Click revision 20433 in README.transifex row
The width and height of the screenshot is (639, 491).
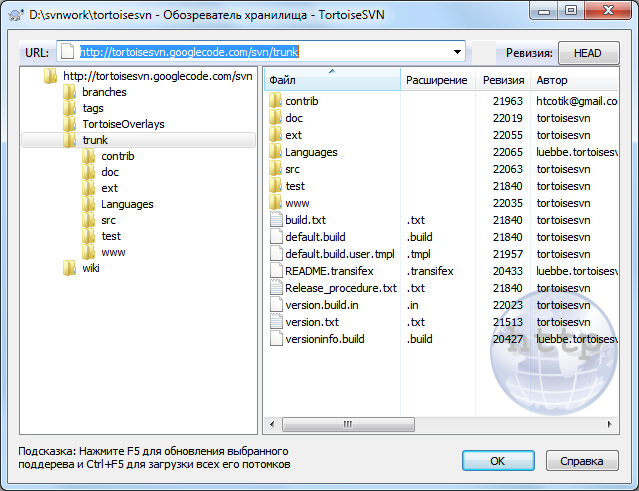508,271
